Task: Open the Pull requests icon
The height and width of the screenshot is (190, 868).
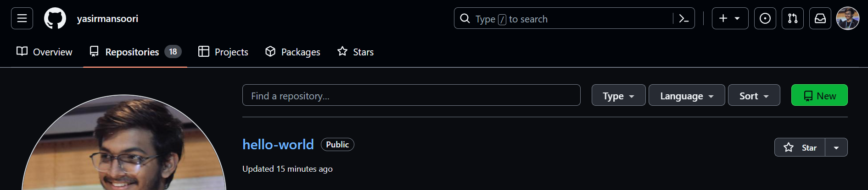Action: (793, 18)
